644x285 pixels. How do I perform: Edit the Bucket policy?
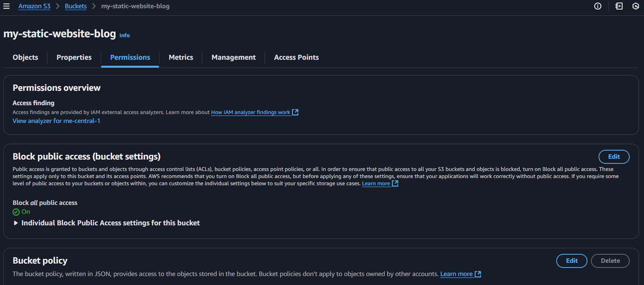[572, 261]
